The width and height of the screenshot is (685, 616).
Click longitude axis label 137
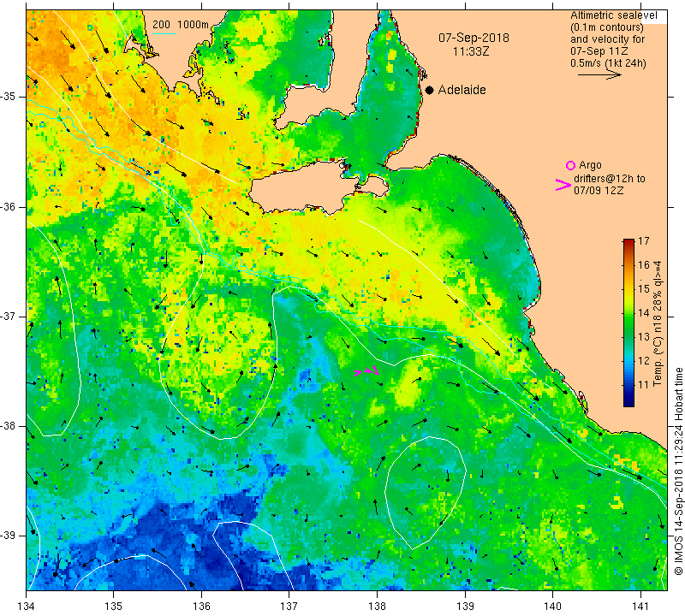tap(289, 607)
